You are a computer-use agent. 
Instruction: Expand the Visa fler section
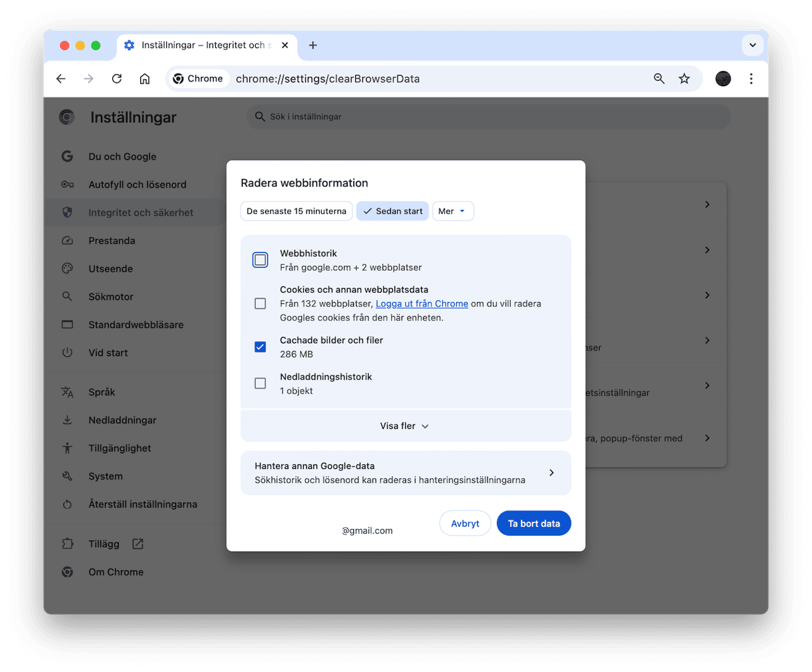(x=405, y=426)
